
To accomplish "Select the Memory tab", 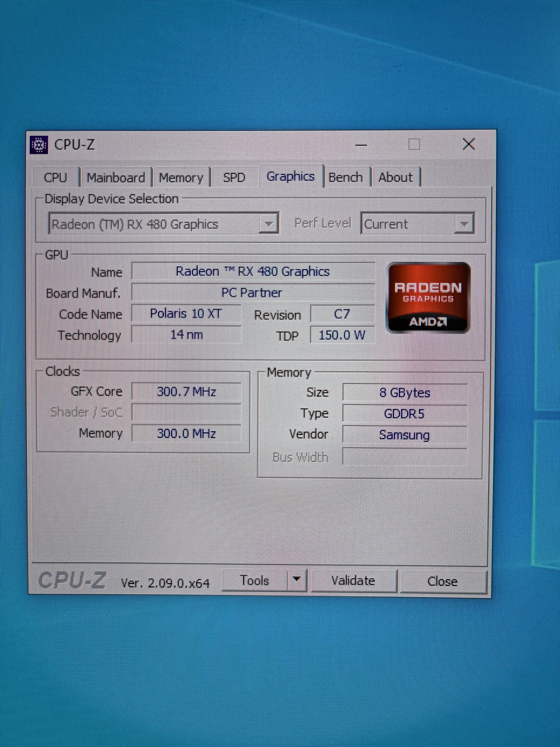I will tap(181, 177).
